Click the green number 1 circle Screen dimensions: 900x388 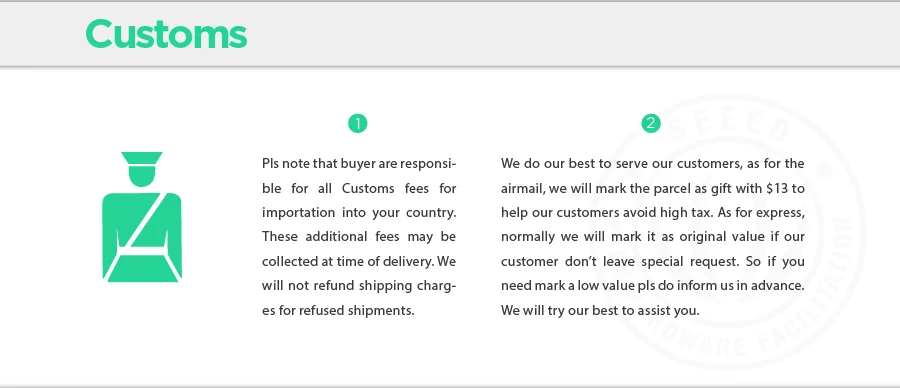click(358, 123)
